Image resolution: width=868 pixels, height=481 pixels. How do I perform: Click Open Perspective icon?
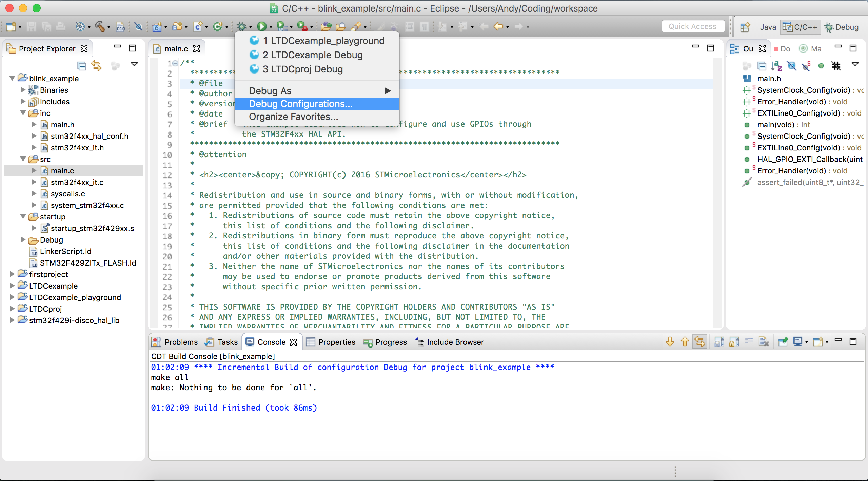click(745, 27)
